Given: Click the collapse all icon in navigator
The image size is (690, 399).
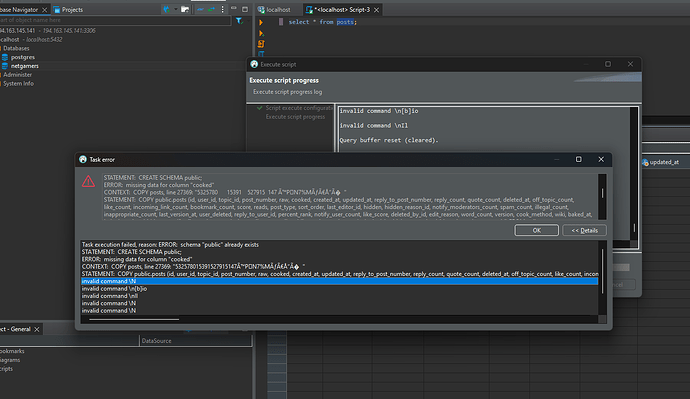Looking at the screenshot, I should coord(200,9).
